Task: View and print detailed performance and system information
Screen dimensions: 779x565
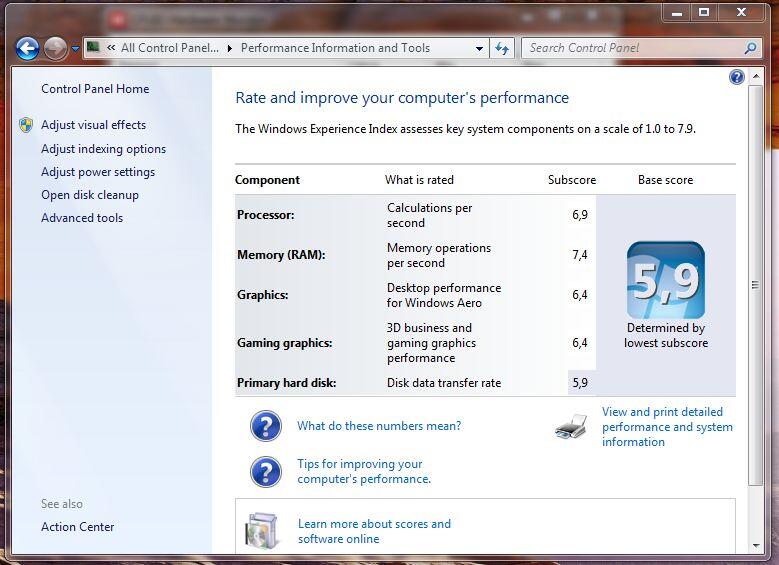Action: point(667,427)
